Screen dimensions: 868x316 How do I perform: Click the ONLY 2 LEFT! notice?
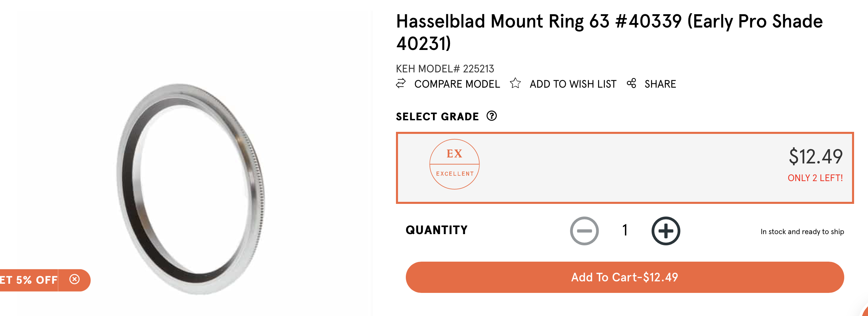[x=815, y=178]
